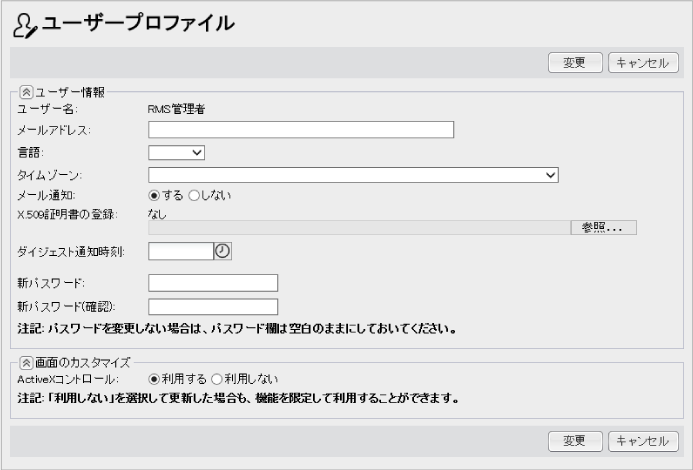This screenshot has height=470, width=693.
Task: Collapse the ユーザー情報 section
Action: coord(25,92)
